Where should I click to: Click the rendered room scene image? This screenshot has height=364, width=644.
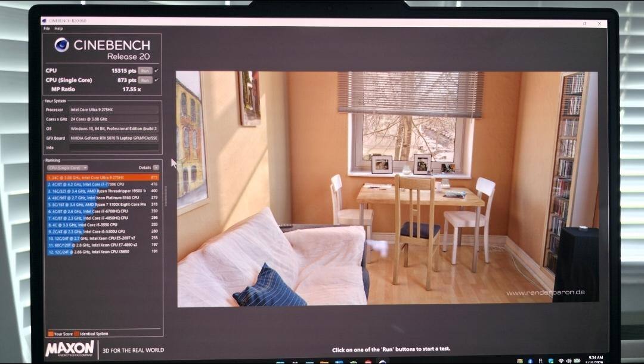tap(387, 189)
